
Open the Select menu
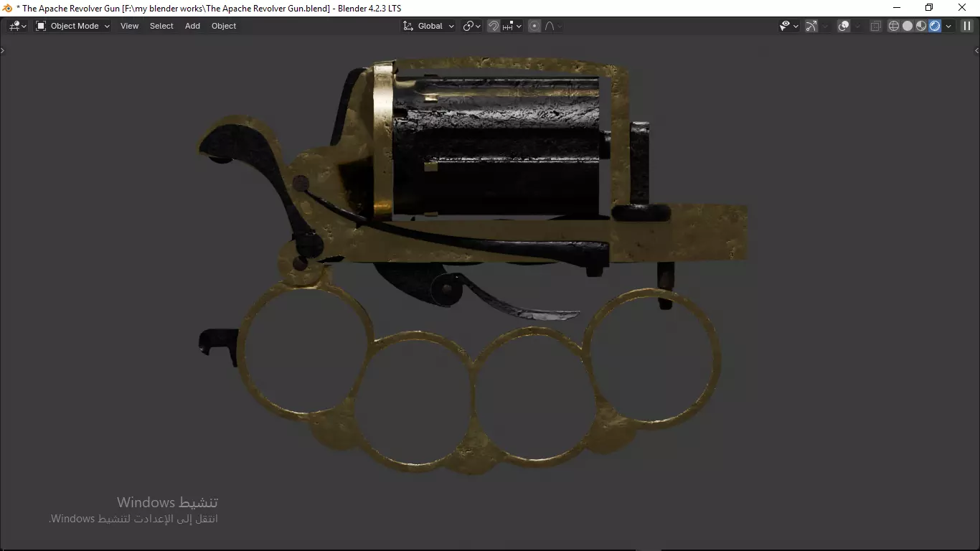click(161, 26)
